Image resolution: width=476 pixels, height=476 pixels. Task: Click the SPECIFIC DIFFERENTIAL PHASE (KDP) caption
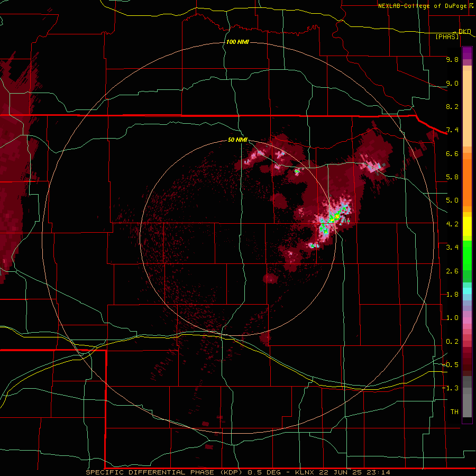[x=165, y=472]
